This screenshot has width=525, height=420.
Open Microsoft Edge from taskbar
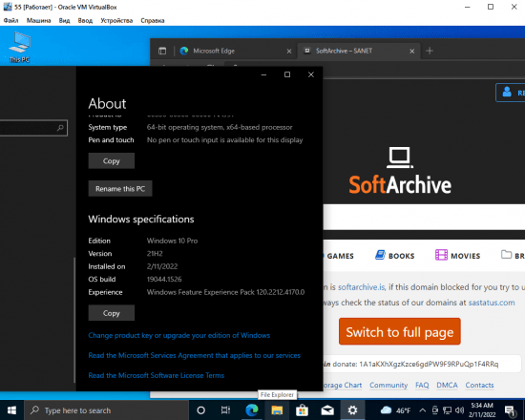click(252, 410)
